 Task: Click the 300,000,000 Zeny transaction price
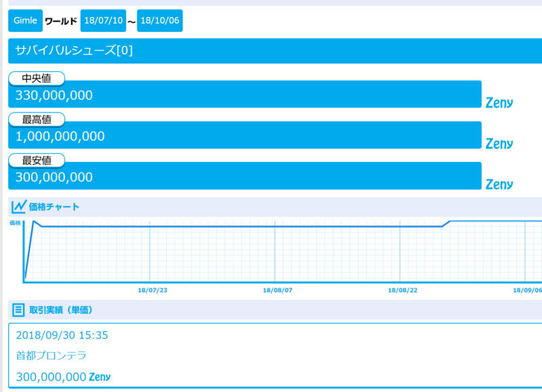click(x=63, y=377)
